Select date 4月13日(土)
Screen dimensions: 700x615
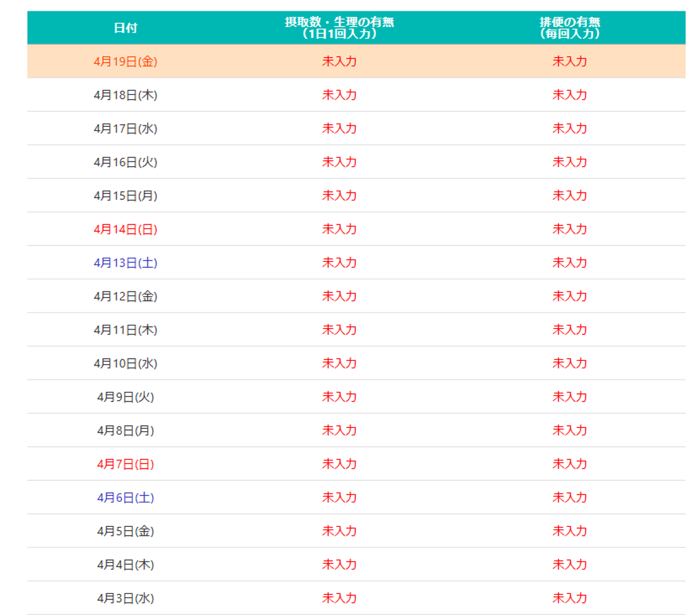125,262
